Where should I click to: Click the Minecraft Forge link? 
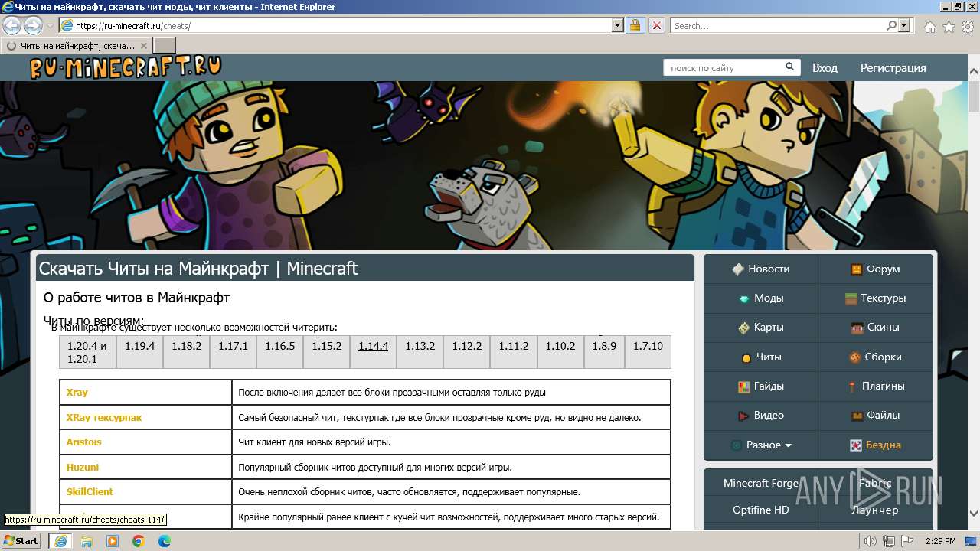[760, 483]
